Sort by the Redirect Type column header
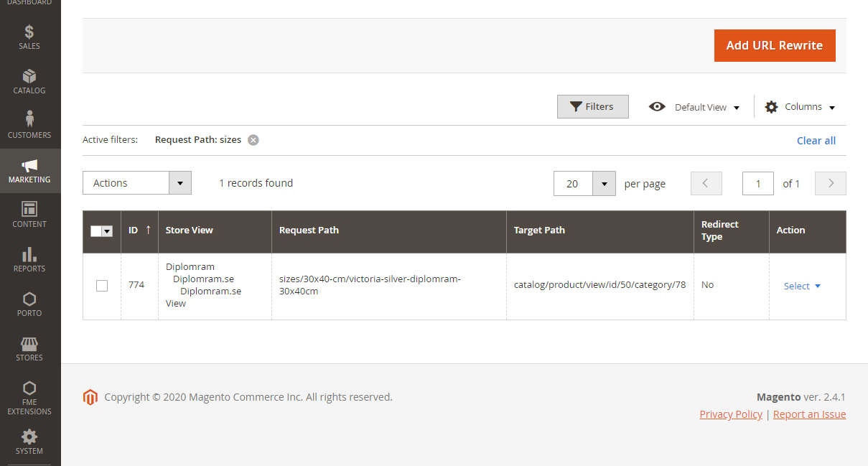 coord(732,230)
